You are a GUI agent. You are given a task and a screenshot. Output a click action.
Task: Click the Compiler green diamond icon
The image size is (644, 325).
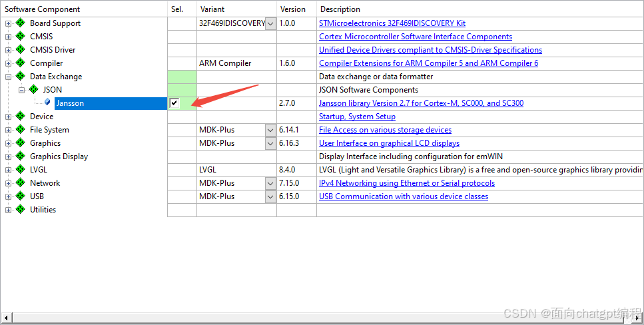tap(20, 63)
